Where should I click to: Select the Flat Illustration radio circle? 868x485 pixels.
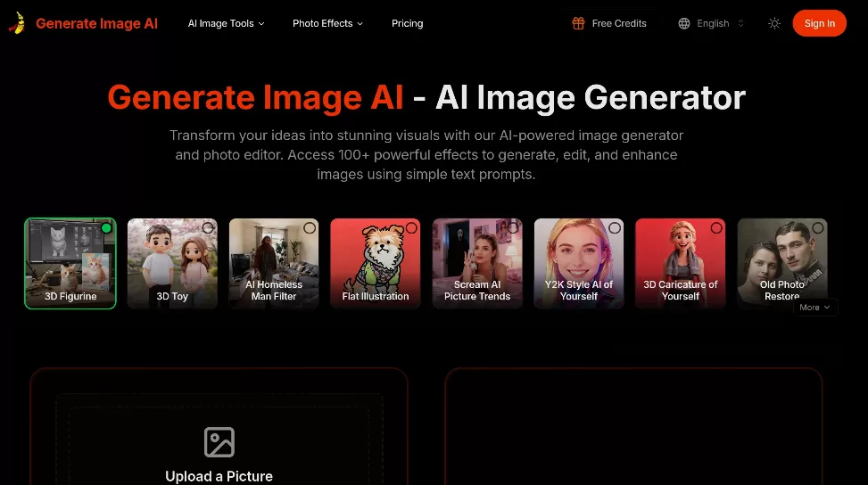pyautogui.click(x=411, y=227)
